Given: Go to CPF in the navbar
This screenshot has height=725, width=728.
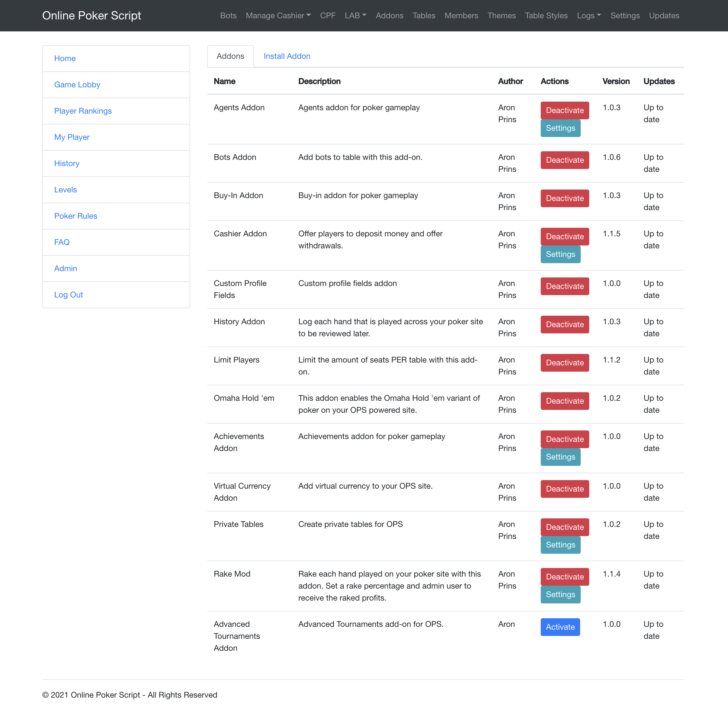Looking at the screenshot, I should [327, 15].
